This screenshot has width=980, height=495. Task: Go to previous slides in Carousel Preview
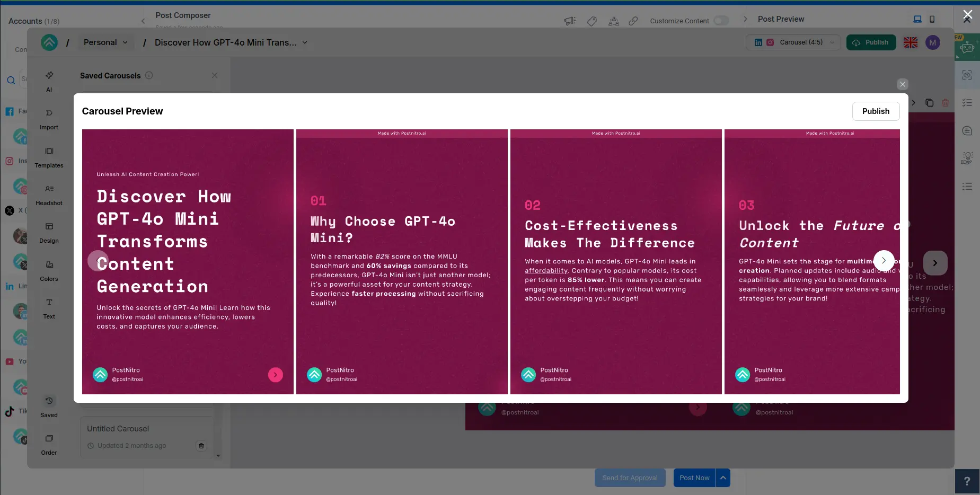98,260
